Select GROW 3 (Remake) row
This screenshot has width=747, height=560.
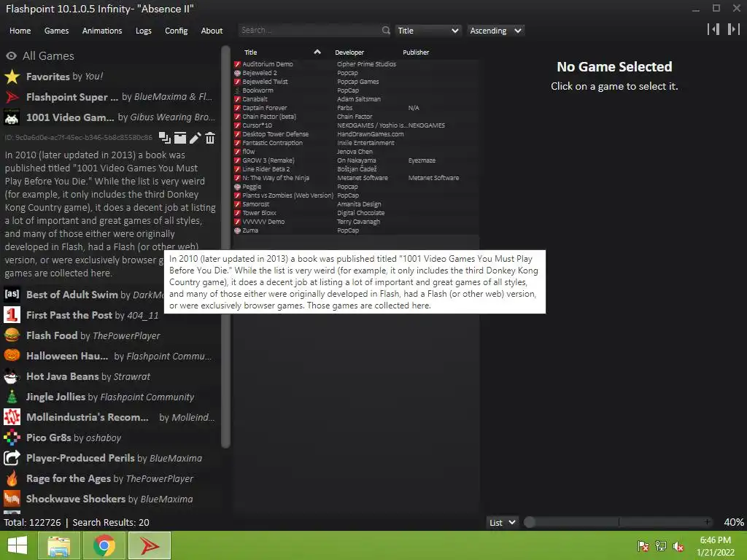click(356, 160)
